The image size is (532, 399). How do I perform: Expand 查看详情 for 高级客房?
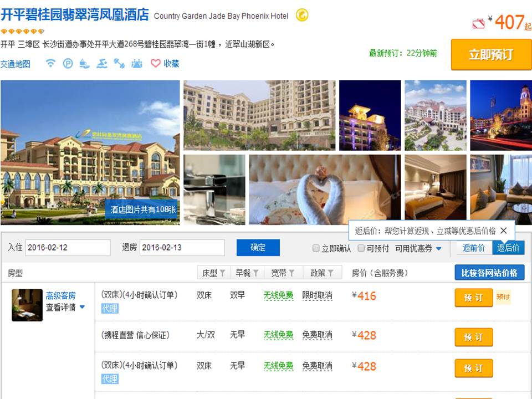click(x=65, y=307)
